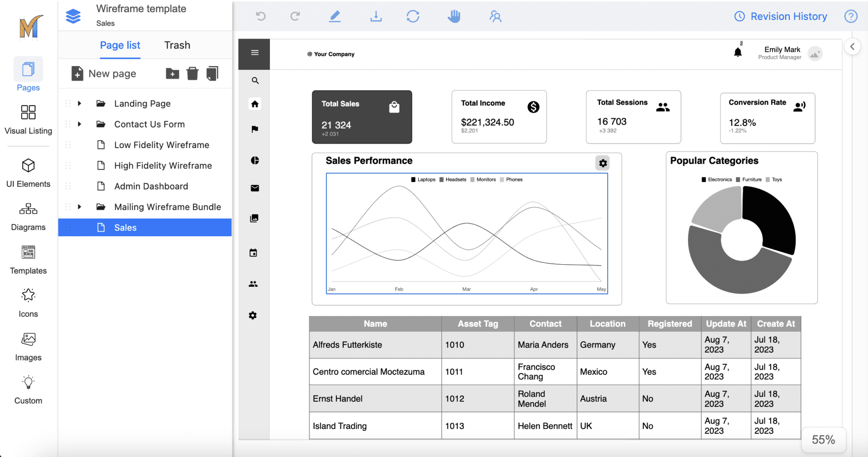Open the pen edit tool

[335, 16]
